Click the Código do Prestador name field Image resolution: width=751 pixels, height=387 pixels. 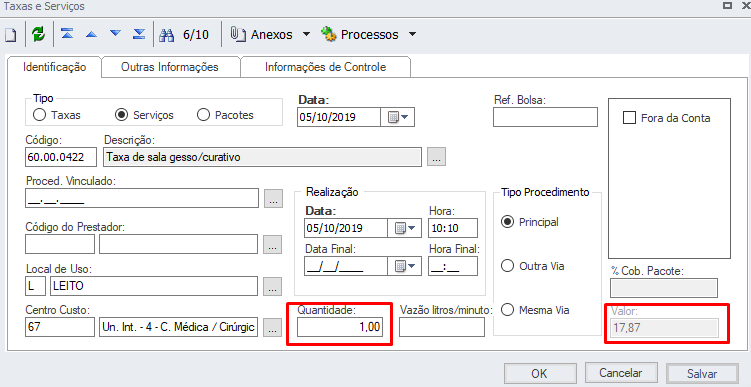[179, 244]
